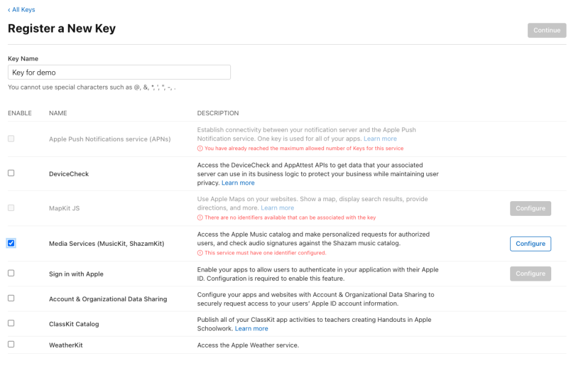The image size is (588, 366).
Task: Open Learn more for MapKit JS
Action: 277,207
